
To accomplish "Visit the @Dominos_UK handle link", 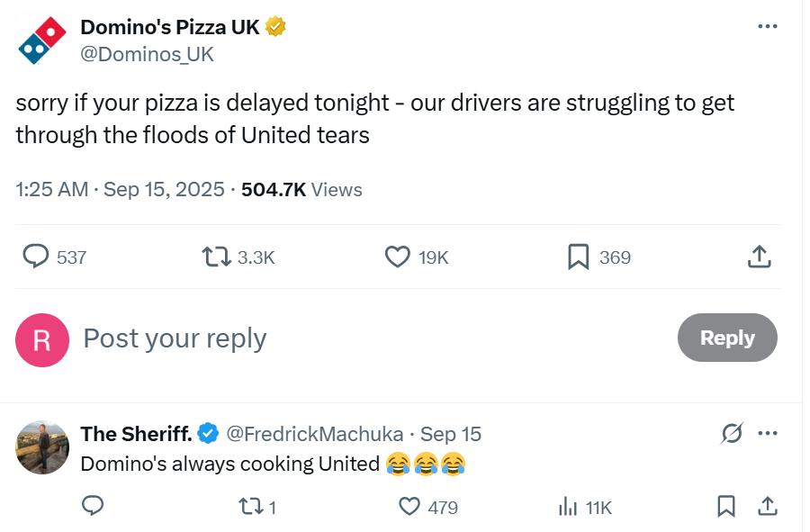I will click(x=147, y=54).
